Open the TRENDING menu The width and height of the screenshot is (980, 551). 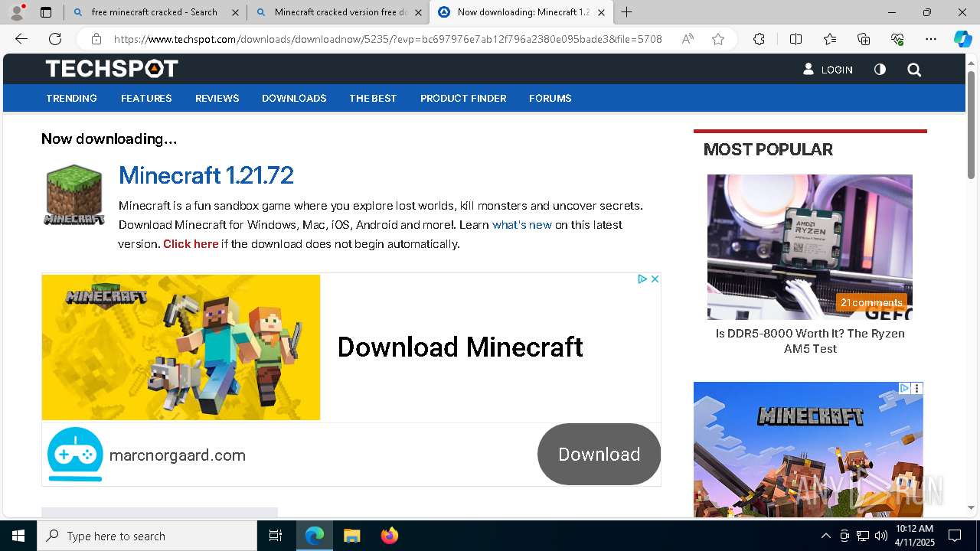pos(71,98)
